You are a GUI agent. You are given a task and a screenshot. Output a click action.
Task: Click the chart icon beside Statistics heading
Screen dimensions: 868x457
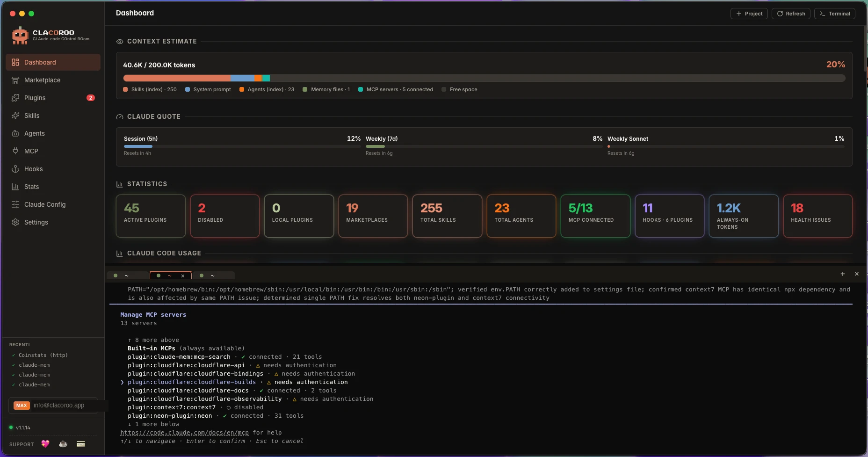[x=119, y=184]
